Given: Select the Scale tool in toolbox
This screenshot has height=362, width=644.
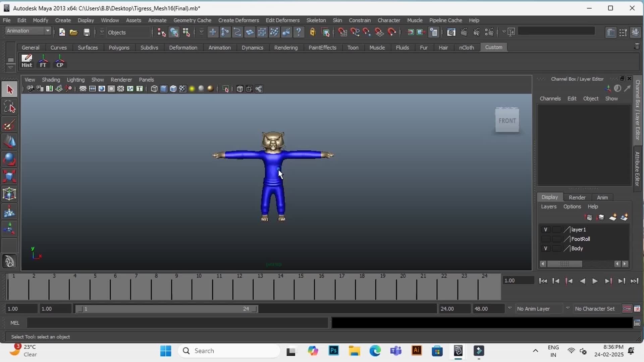Looking at the screenshot, I should (x=9, y=176).
